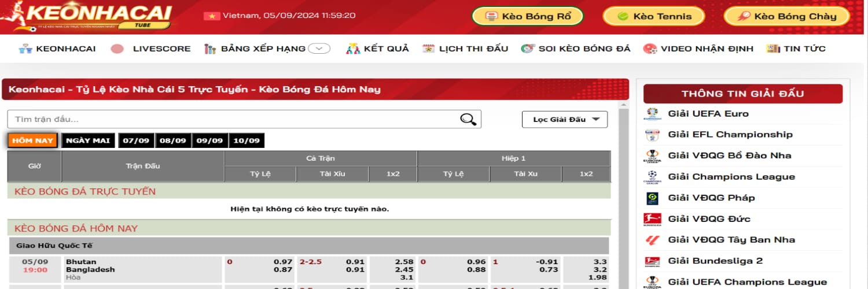Click the icon beside VIDEO NHẬN ĐỊNH
This screenshot has height=289, width=868.
[650, 49]
